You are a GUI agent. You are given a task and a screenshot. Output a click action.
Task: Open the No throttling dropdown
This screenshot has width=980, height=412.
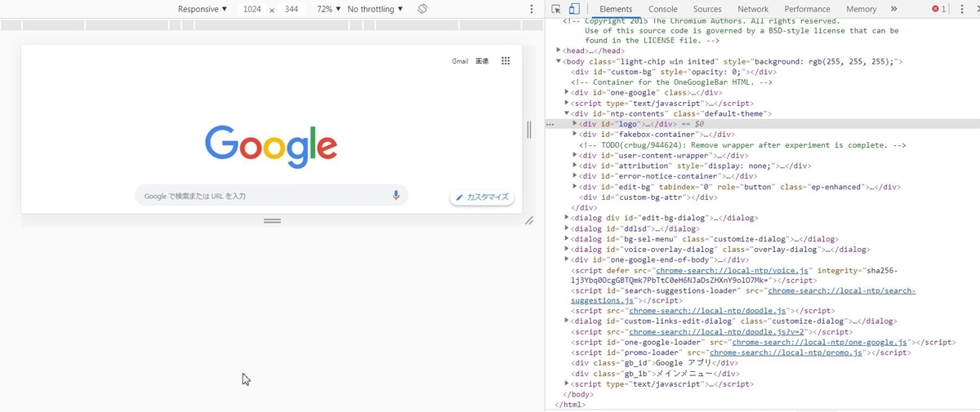(375, 9)
